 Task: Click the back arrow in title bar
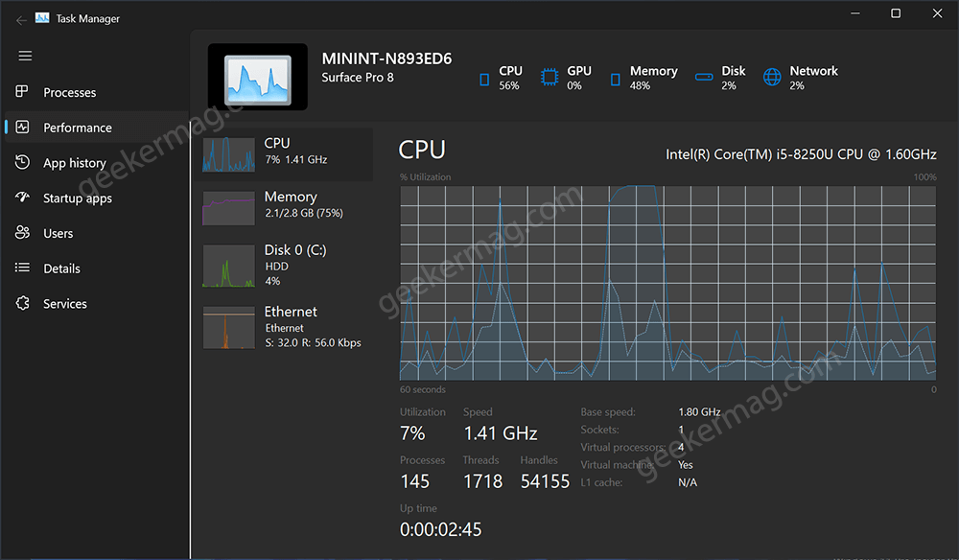(x=21, y=20)
